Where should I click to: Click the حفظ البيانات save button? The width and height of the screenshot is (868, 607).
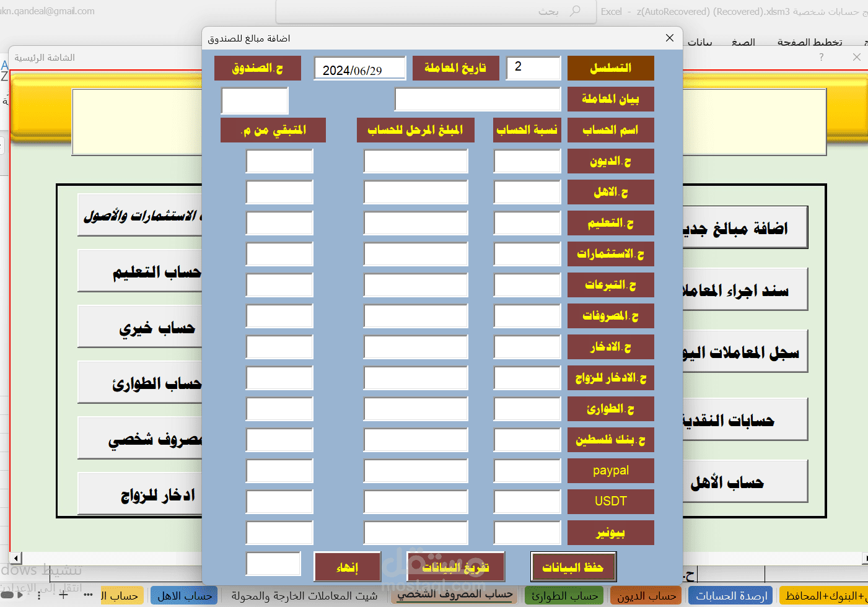tap(574, 567)
